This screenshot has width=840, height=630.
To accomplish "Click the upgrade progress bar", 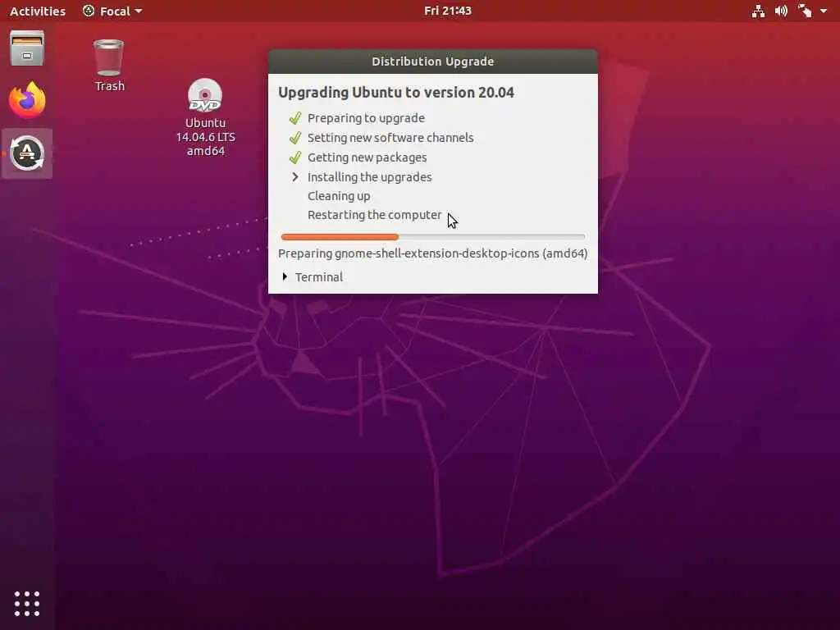I will (433, 237).
